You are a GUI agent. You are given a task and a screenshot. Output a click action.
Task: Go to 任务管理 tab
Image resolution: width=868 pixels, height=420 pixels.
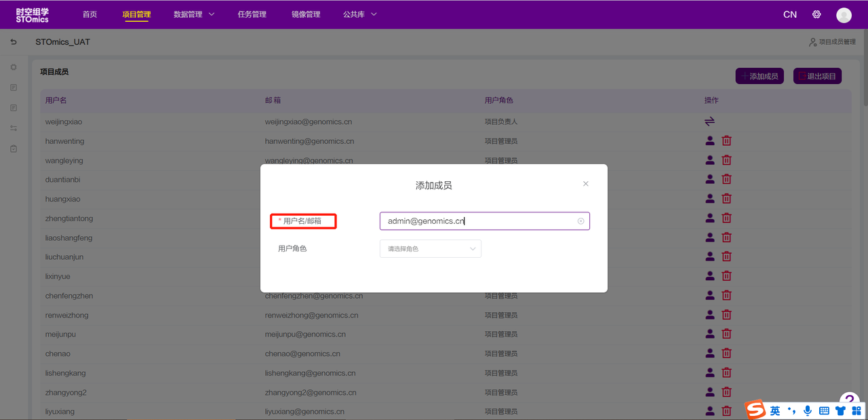click(252, 14)
